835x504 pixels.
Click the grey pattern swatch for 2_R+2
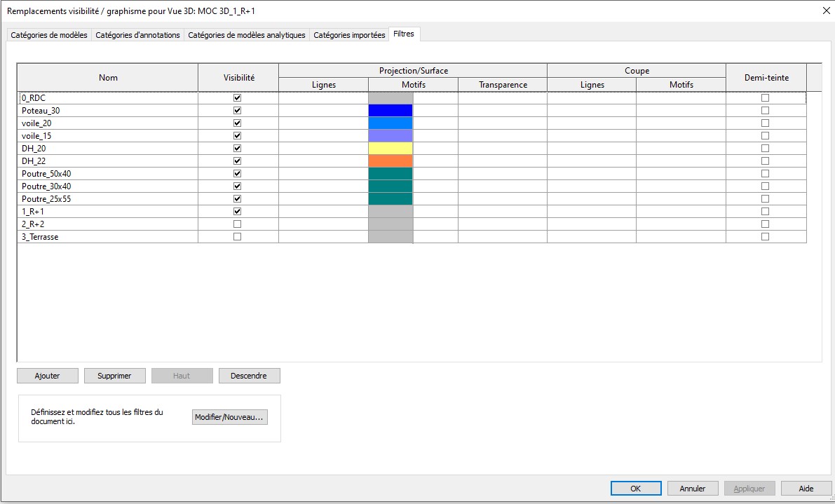(391, 224)
